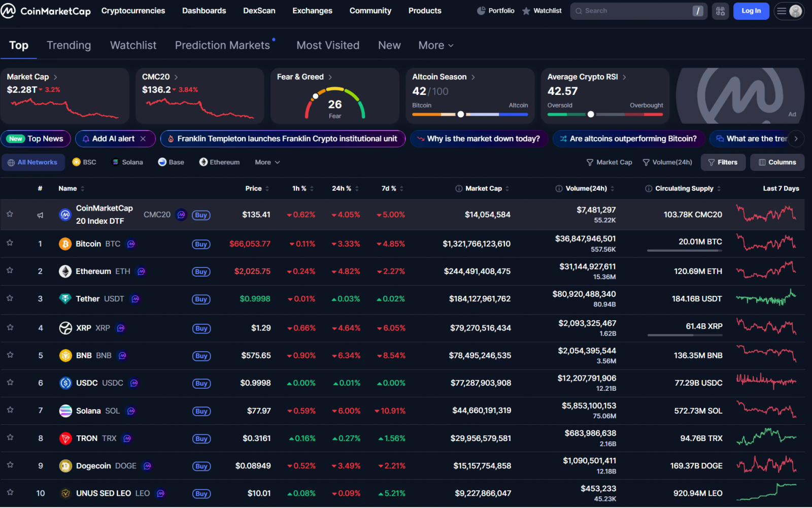Viewport: 812px width, 508px height.
Task: Switch to the Trending tab
Action: [x=69, y=45]
